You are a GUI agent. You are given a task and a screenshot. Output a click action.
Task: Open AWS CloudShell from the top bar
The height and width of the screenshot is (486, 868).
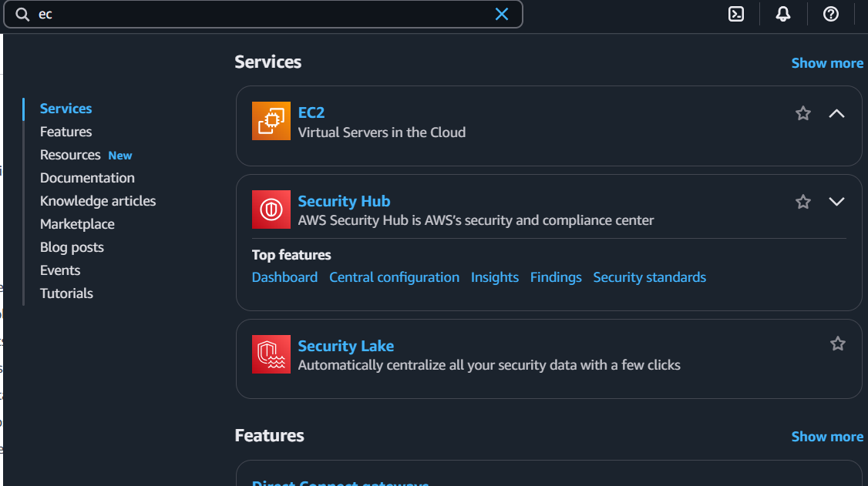(735, 14)
